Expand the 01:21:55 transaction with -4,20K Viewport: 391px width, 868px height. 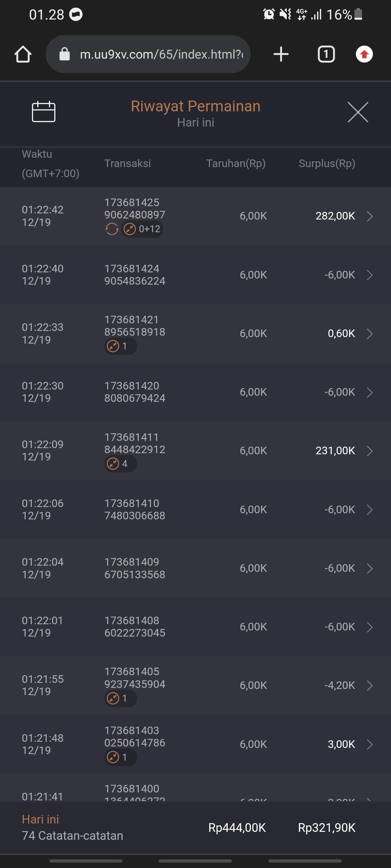(370, 685)
